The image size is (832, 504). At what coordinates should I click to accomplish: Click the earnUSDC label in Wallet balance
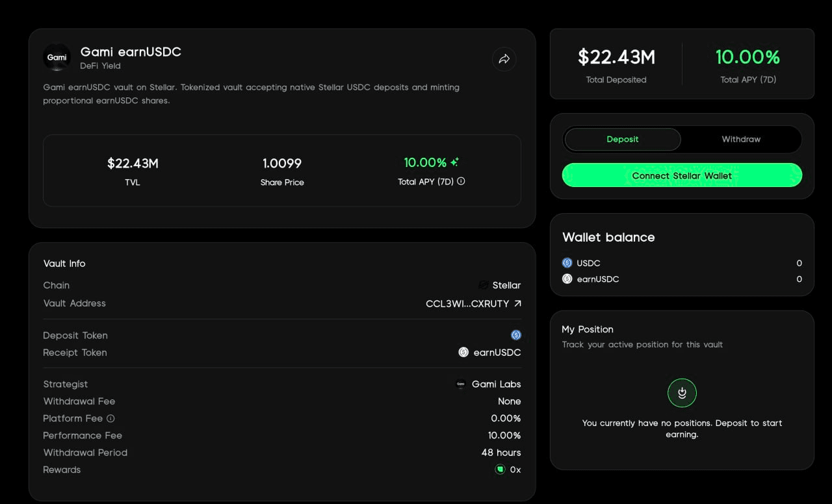click(598, 279)
